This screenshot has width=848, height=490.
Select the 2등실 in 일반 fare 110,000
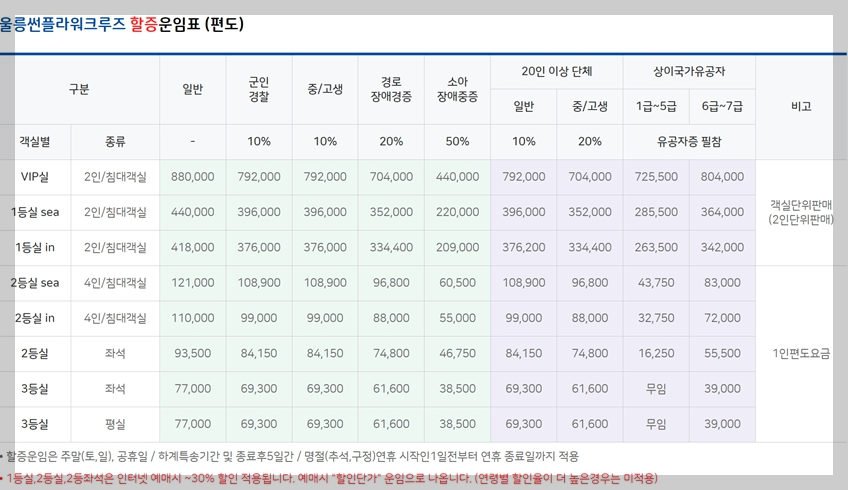coord(193,318)
